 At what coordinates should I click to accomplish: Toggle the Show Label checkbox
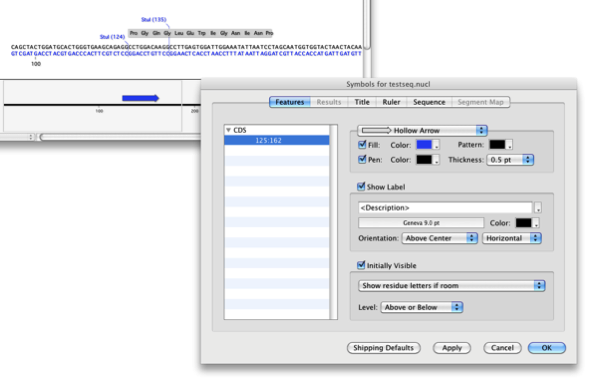click(361, 186)
